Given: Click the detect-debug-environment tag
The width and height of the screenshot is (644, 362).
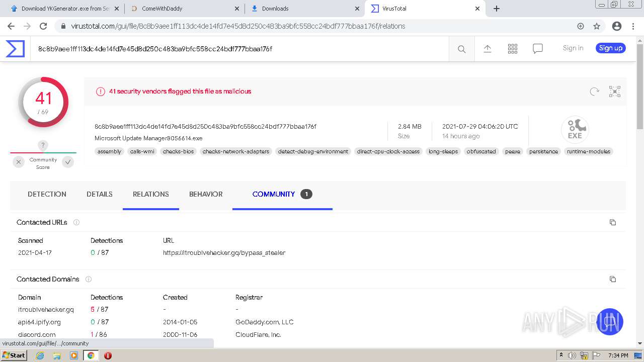Looking at the screenshot, I should (x=313, y=151).
